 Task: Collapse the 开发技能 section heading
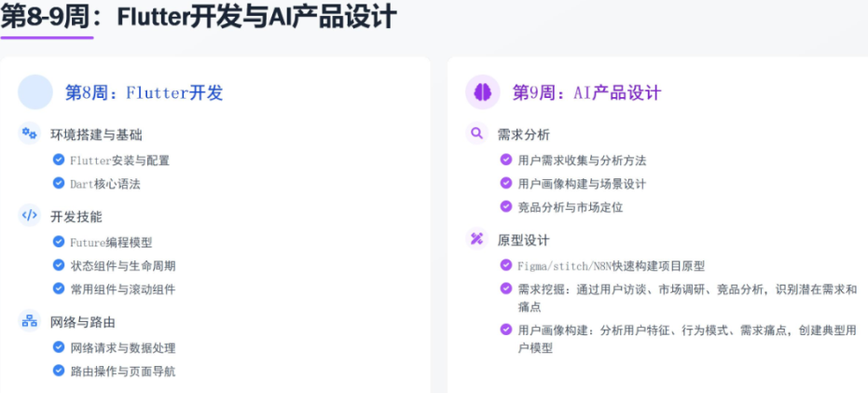tap(76, 217)
